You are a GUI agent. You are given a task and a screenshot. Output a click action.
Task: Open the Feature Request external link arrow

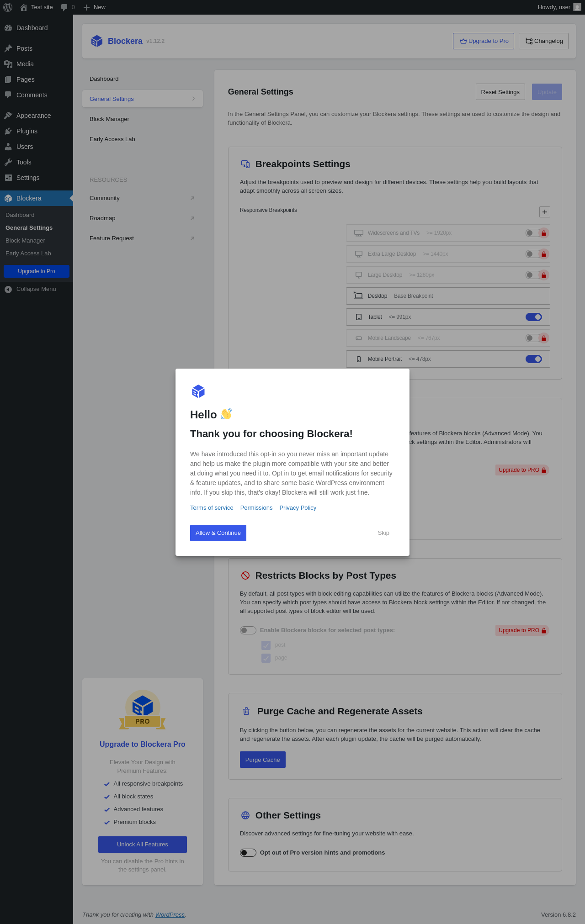click(x=192, y=238)
